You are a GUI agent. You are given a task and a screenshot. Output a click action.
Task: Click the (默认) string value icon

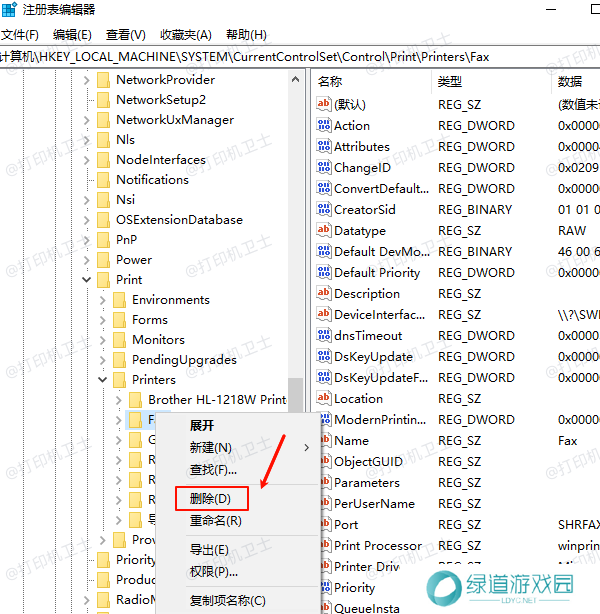(324, 104)
